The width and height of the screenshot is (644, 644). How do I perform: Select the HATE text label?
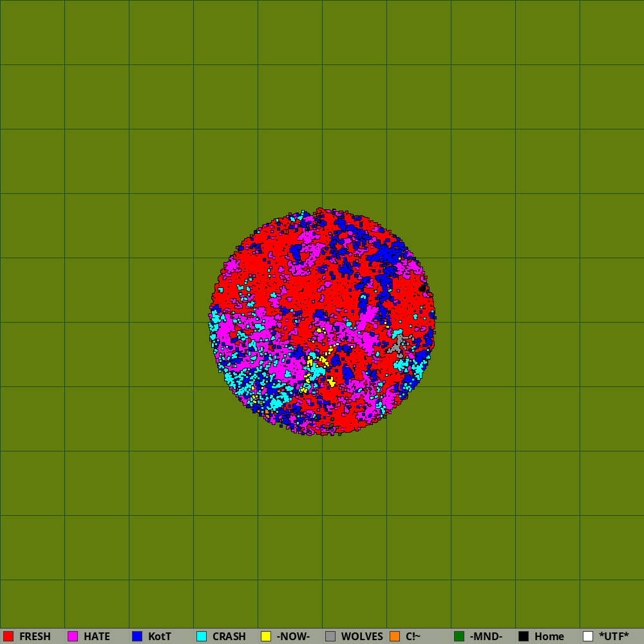coord(97,637)
